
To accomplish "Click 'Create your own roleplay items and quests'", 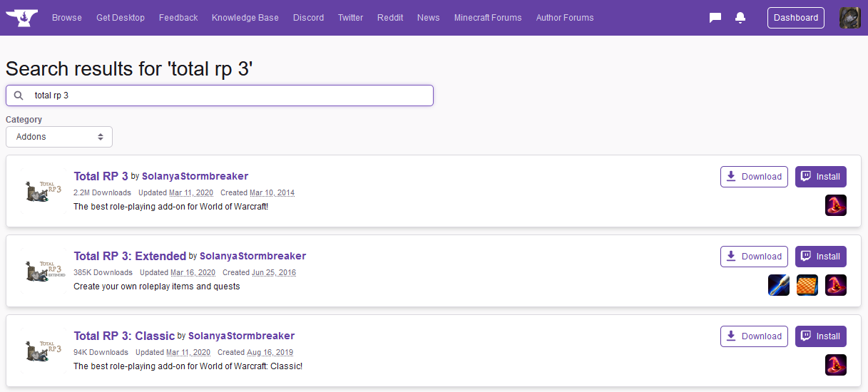I will (157, 287).
